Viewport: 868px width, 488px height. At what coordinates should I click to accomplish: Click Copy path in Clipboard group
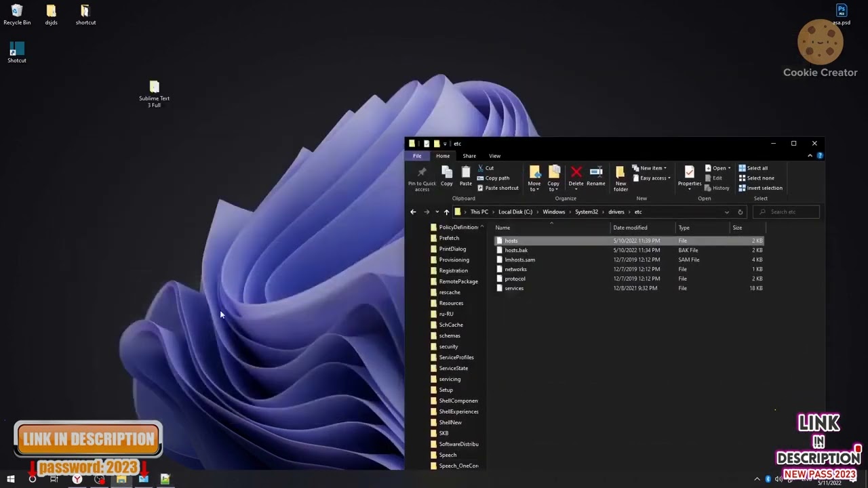pyautogui.click(x=493, y=178)
